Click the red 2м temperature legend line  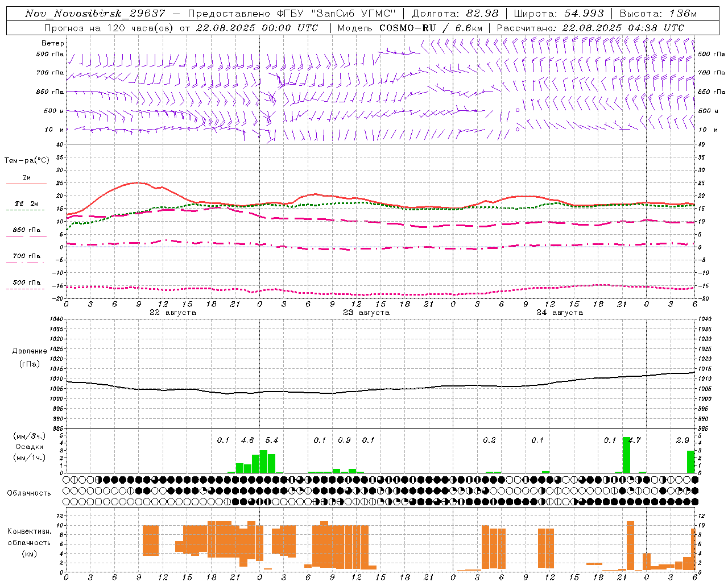point(26,184)
